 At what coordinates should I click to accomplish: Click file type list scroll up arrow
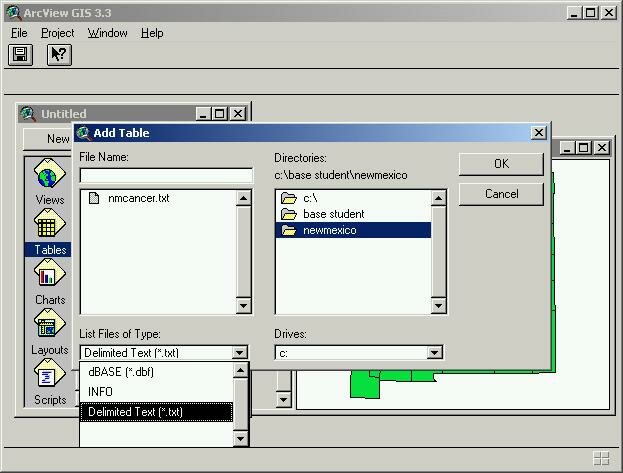tap(240, 370)
